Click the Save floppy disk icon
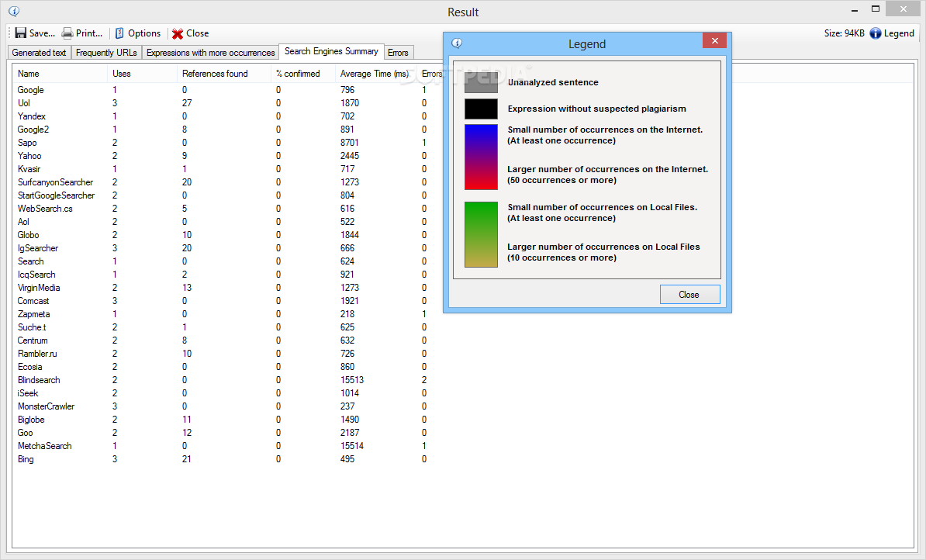The width and height of the screenshot is (926, 560). (x=21, y=33)
